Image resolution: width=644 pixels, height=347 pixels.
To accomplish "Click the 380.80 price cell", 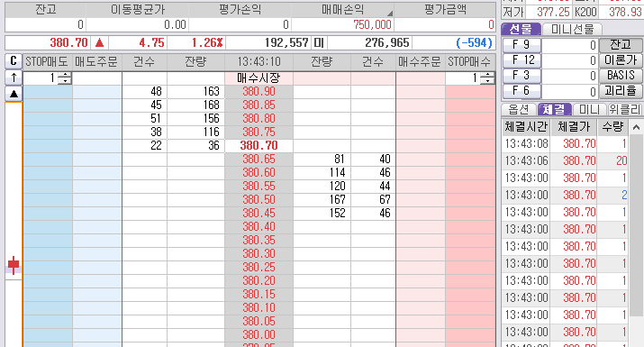I will 259,118.
